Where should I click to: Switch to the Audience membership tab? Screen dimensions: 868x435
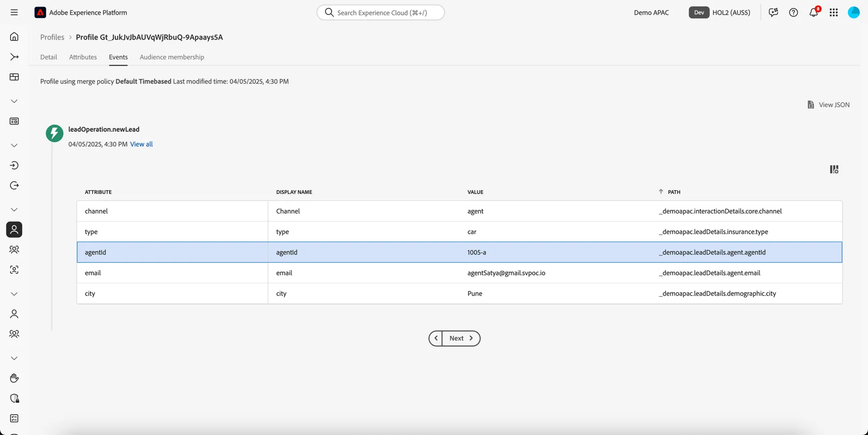coord(172,57)
